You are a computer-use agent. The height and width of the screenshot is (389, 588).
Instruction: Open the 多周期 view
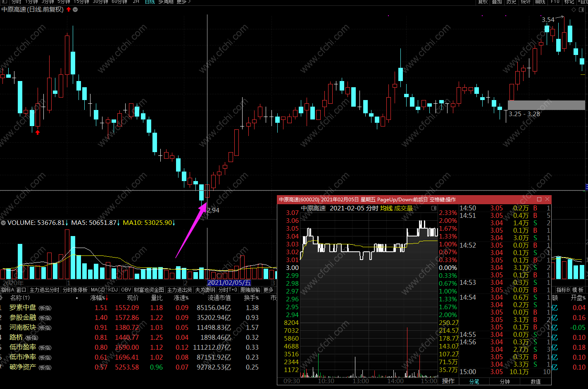coord(166,2)
